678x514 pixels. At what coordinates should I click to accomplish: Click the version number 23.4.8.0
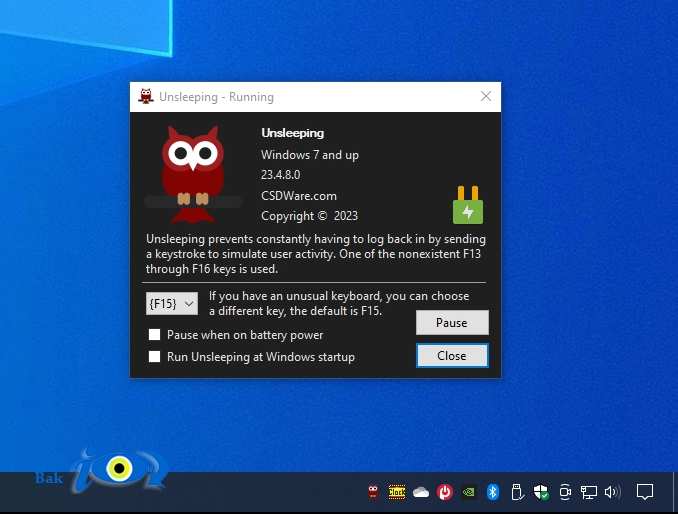tap(281, 175)
